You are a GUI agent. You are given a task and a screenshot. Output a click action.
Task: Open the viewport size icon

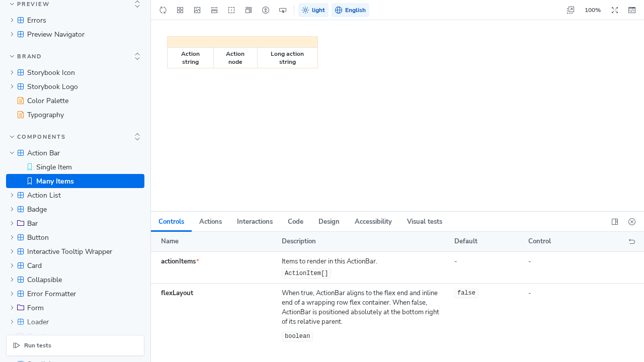[249, 10]
